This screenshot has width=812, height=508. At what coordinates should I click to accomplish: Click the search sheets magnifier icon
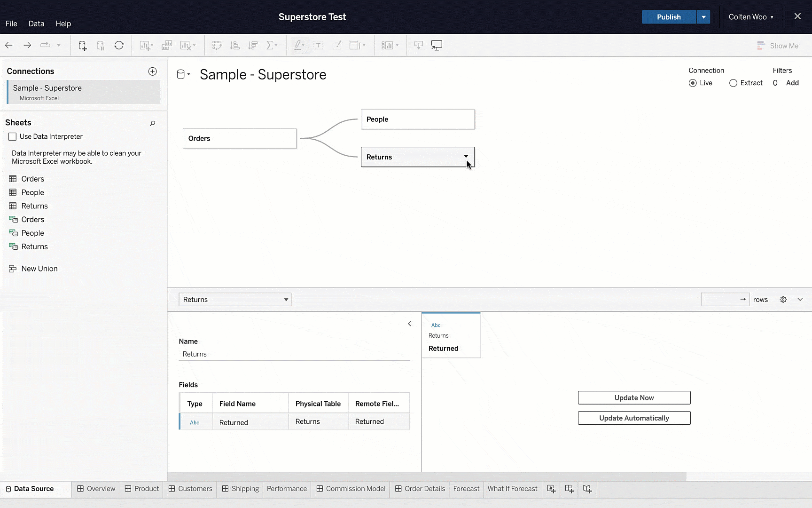(x=152, y=123)
